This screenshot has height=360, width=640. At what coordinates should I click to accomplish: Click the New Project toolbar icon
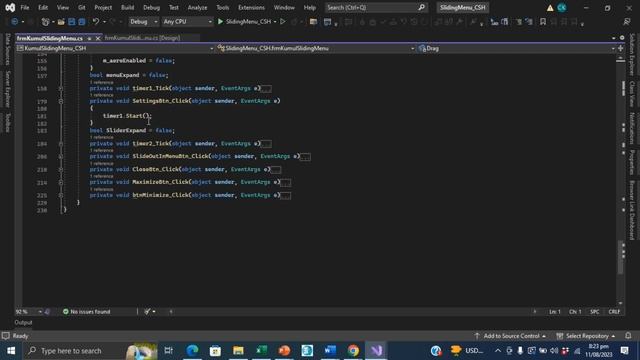[x=45, y=22]
